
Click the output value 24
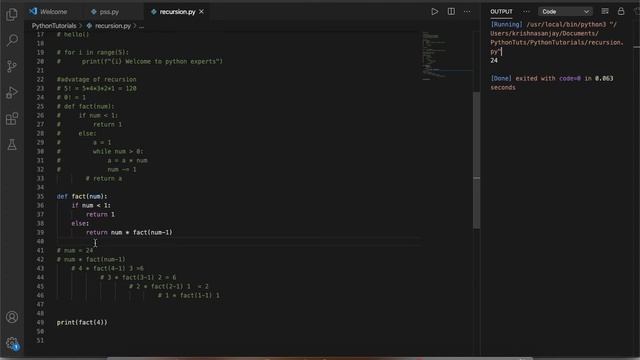pyautogui.click(x=494, y=60)
